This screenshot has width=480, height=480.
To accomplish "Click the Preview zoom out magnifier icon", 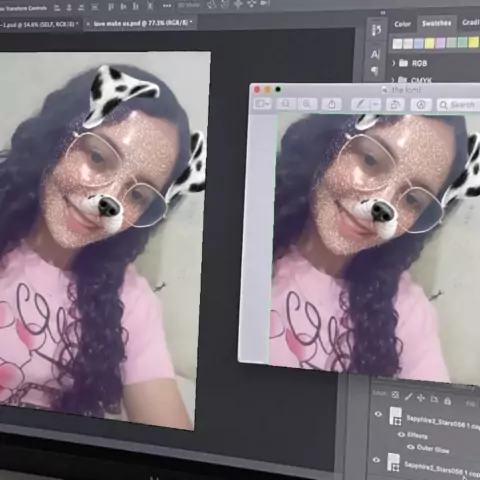I will point(285,104).
